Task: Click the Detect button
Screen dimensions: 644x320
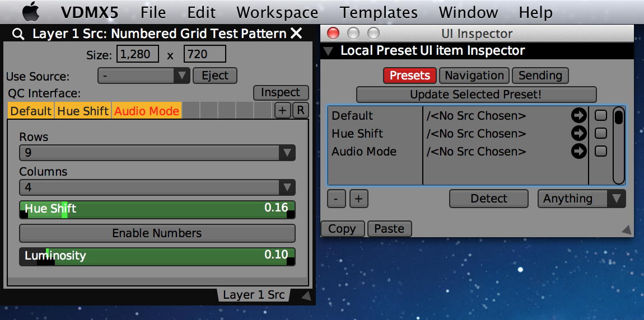Action: [x=489, y=199]
